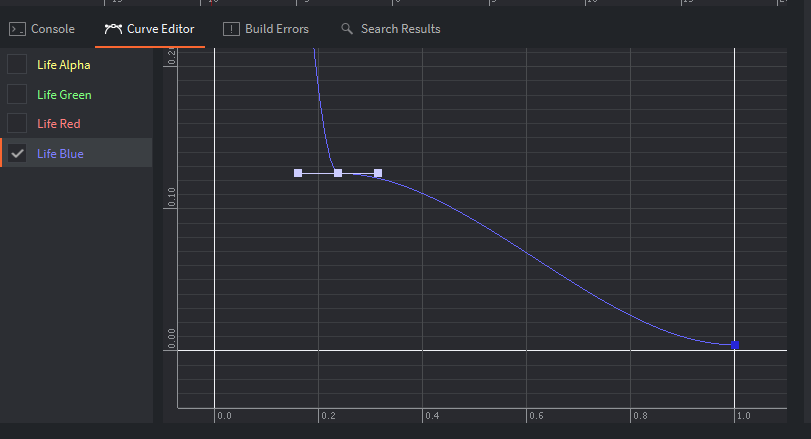Image resolution: width=811 pixels, height=439 pixels.
Task: Select the selected curve control point
Action: pyautogui.click(x=338, y=173)
